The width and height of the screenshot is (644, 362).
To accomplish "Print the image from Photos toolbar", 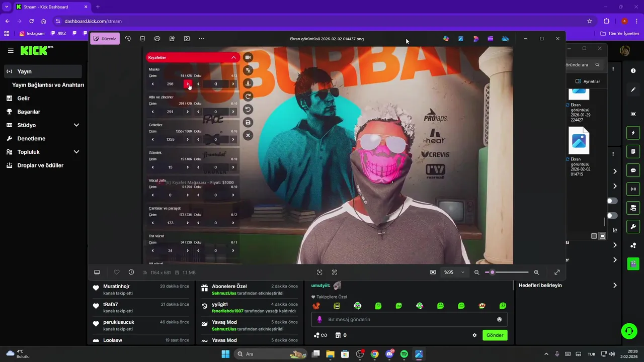I will [157, 39].
